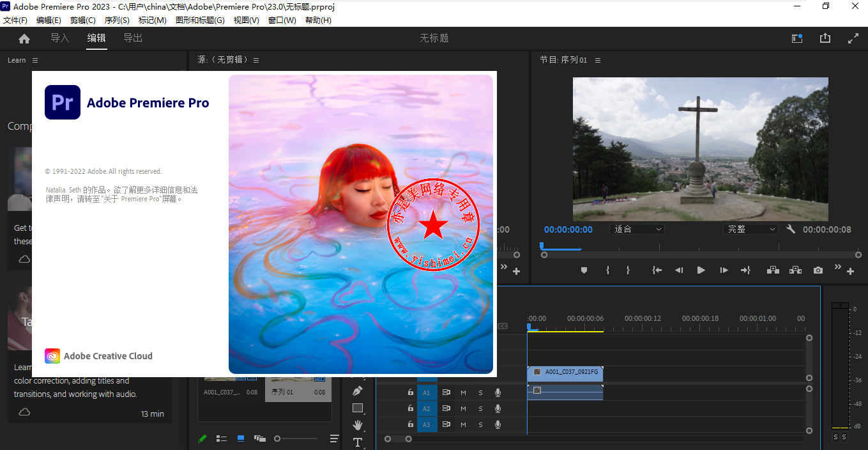Open Program monitor button editor plus
This screenshot has height=450, width=868.
coord(850,272)
